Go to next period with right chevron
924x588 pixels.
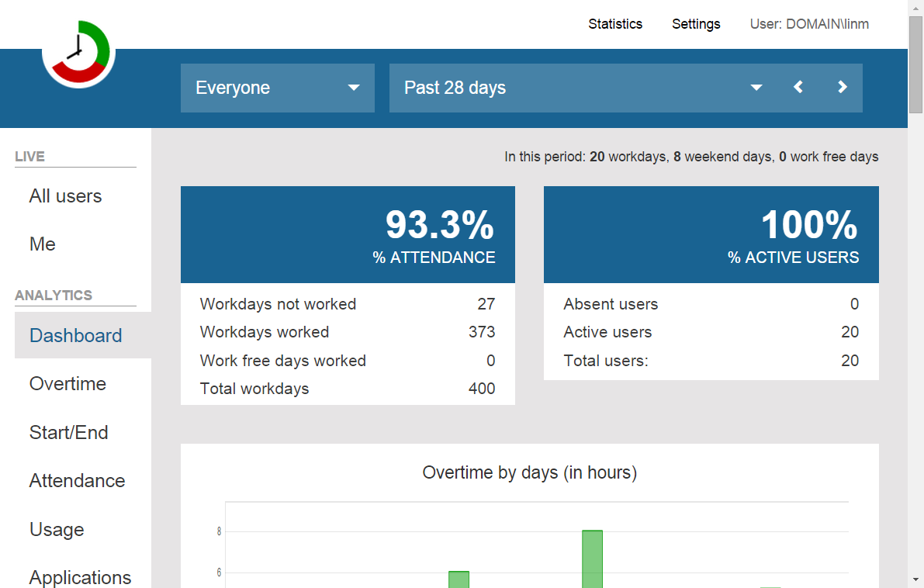click(x=842, y=88)
